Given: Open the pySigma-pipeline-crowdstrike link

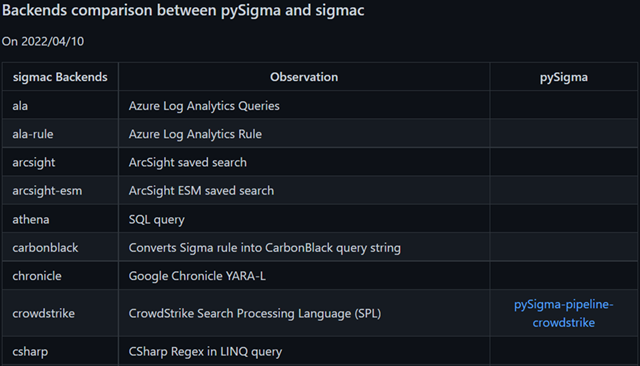Looking at the screenshot, I should [x=563, y=313].
